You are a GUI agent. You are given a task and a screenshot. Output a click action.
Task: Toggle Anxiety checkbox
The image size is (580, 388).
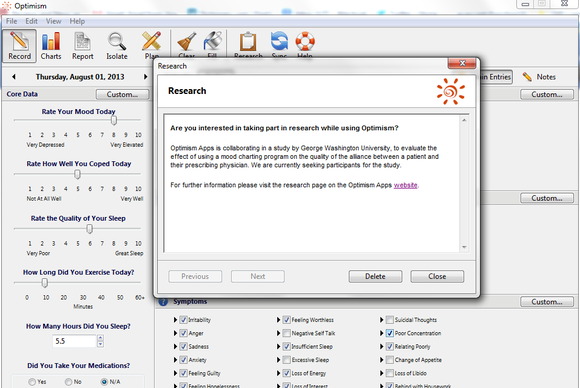click(x=183, y=360)
